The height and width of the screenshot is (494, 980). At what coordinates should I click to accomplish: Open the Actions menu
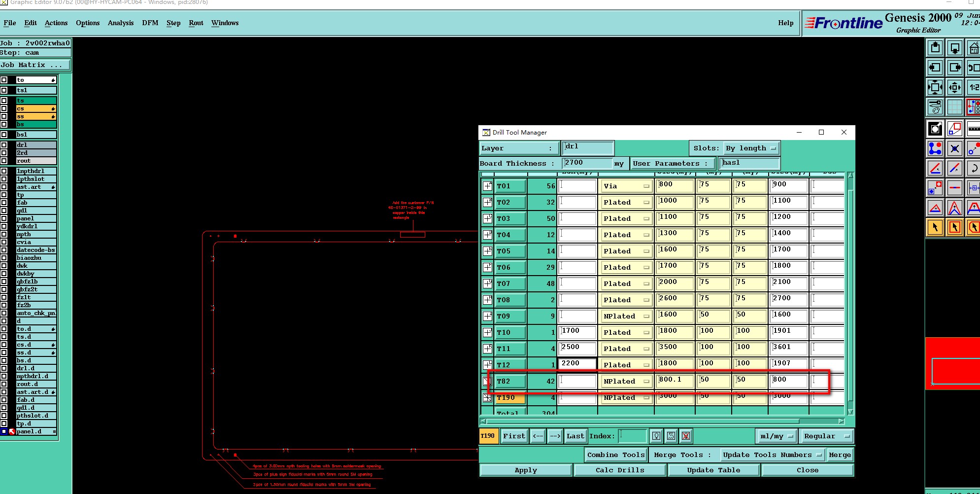tap(56, 23)
